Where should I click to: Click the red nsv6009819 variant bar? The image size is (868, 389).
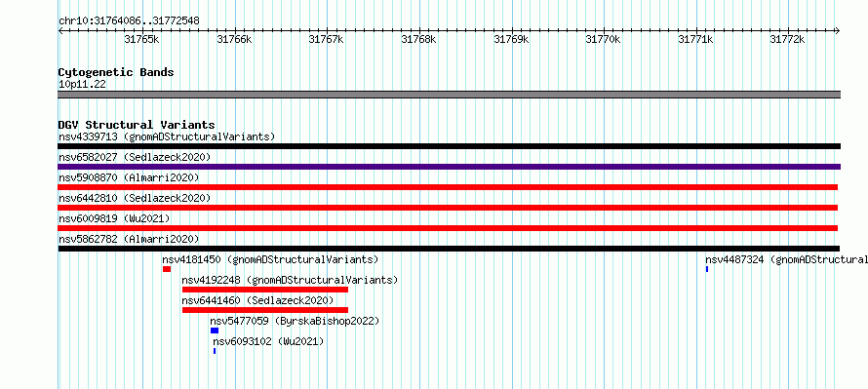pos(448,228)
